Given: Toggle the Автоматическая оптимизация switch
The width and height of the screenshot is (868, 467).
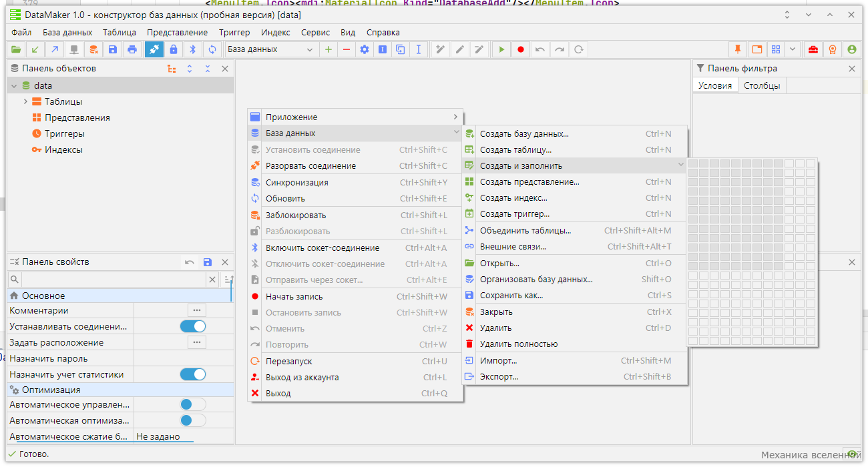Looking at the screenshot, I should click(x=193, y=420).
